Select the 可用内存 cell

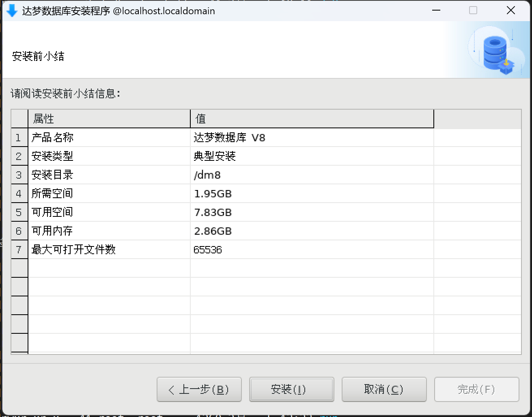click(x=109, y=231)
